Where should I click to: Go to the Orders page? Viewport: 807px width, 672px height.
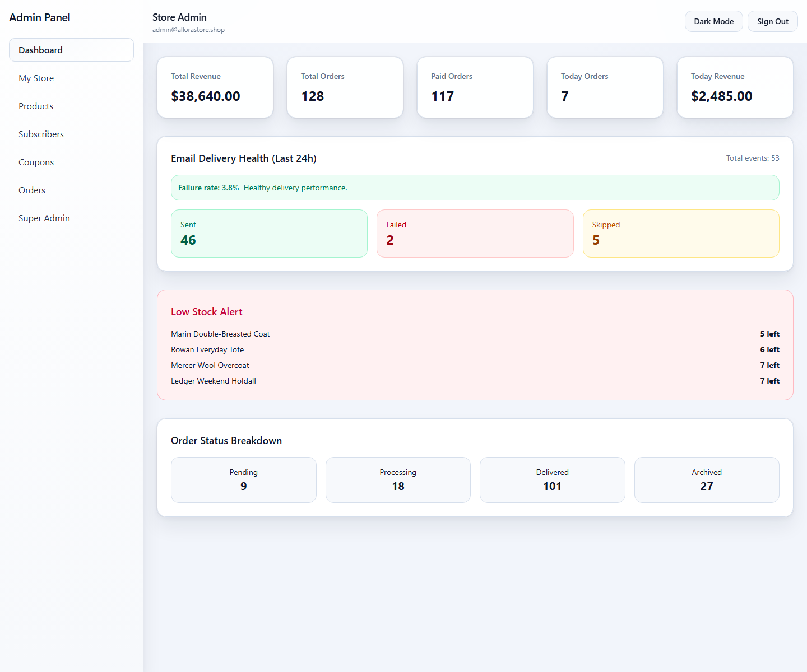tap(31, 190)
